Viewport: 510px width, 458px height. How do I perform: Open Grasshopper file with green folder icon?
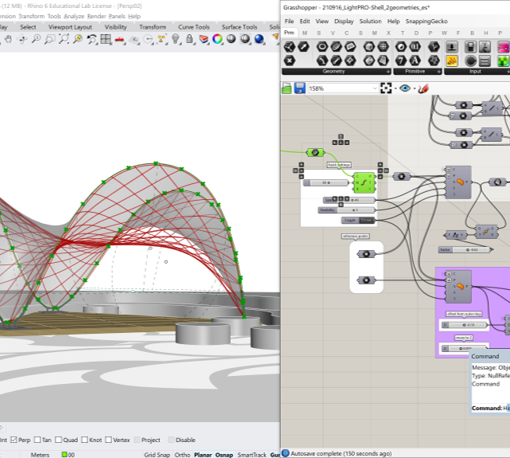(287, 89)
